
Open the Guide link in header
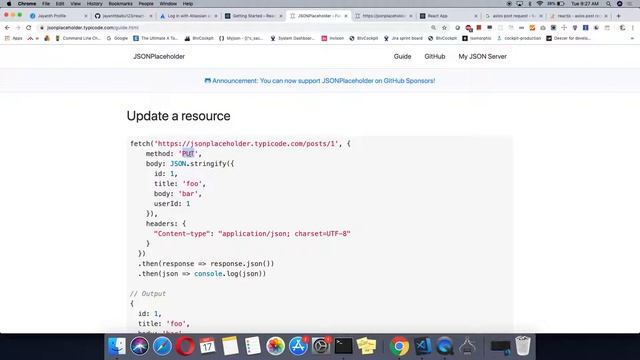(402, 56)
